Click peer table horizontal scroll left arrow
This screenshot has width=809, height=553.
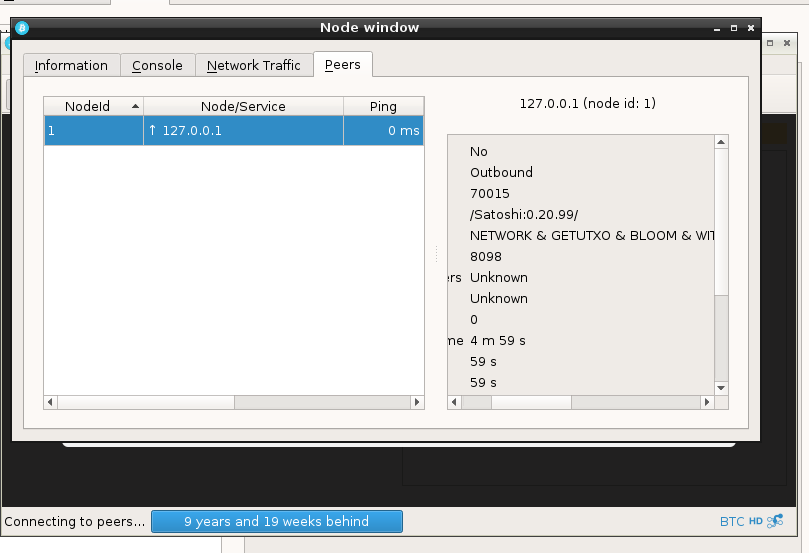click(50, 402)
